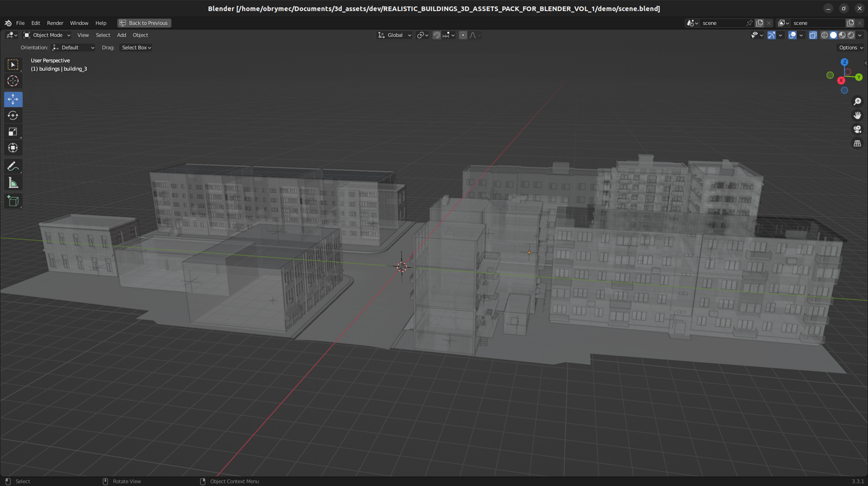
Task: Open the Orientation Default dropdown
Action: [x=73, y=47]
